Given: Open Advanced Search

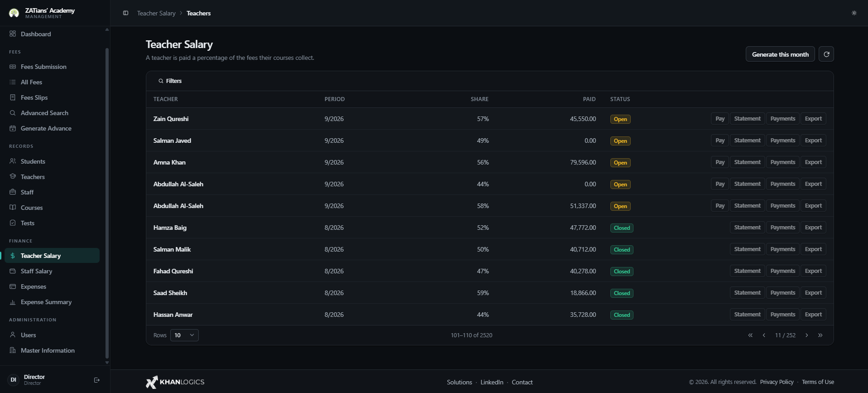Looking at the screenshot, I should (52, 113).
